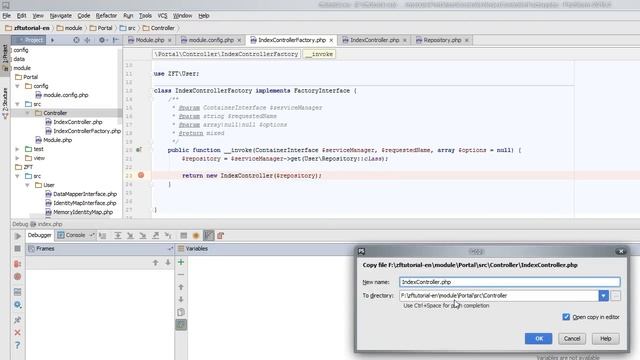Open To directory history dropdown
The width and height of the screenshot is (640, 360).
tap(603, 296)
